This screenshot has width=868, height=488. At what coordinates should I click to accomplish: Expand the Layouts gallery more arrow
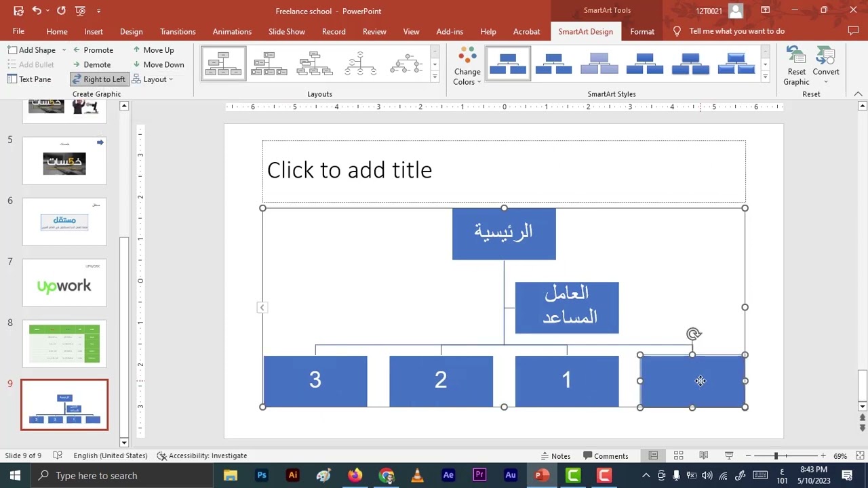coord(435,77)
